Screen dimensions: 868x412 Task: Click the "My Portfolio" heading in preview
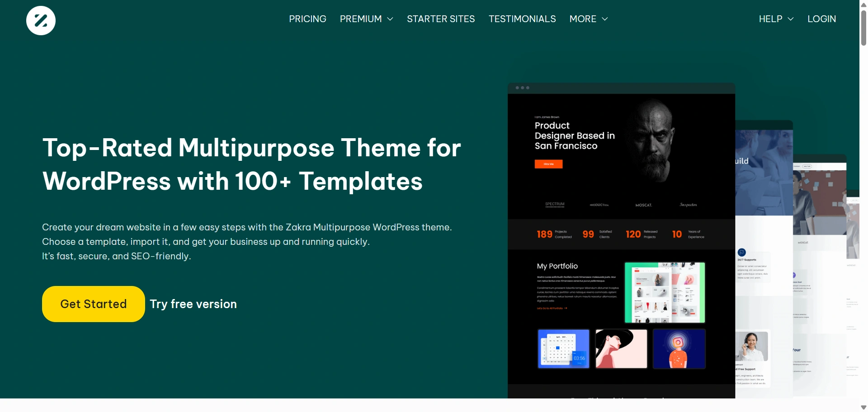click(x=557, y=266)
